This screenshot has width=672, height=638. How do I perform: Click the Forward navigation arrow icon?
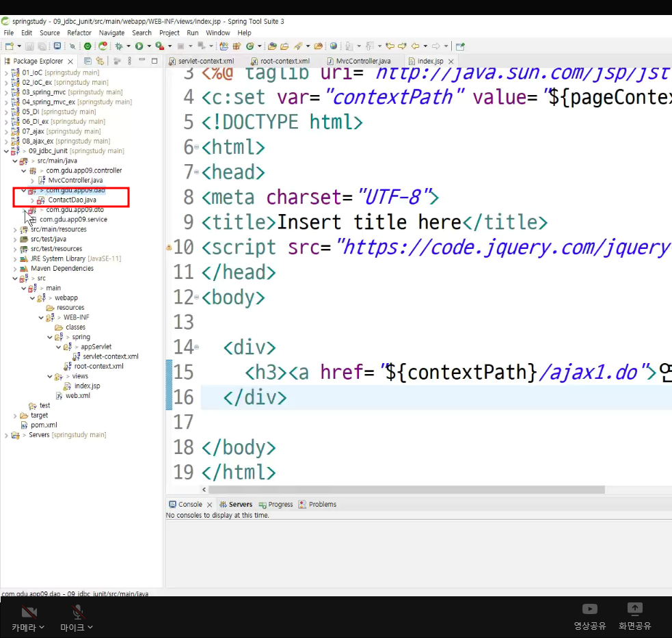436,46
